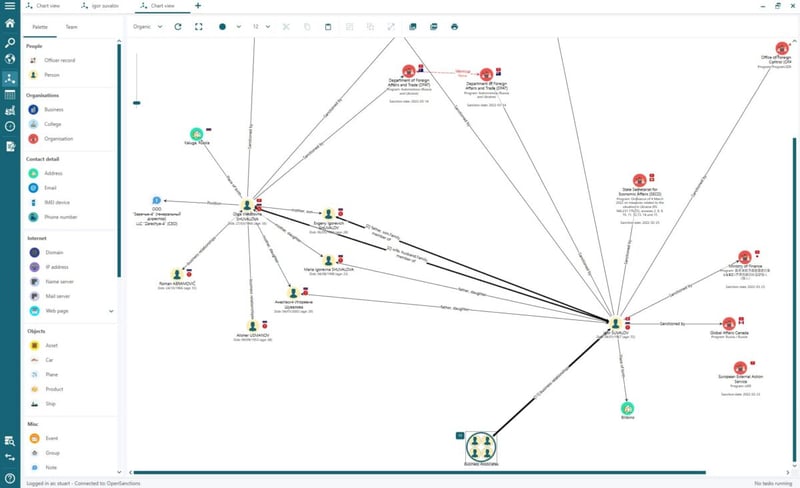Click the home icon in left sidebar
Screen dimensions: 800x488
coord(10,23)
